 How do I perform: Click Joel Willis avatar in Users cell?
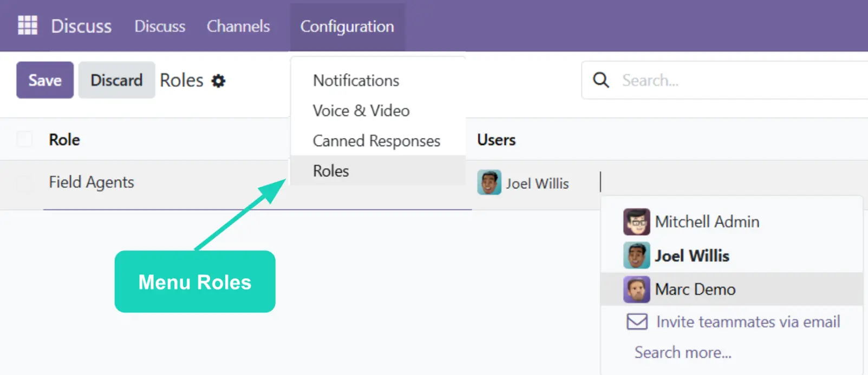click(x=488, y=183)
